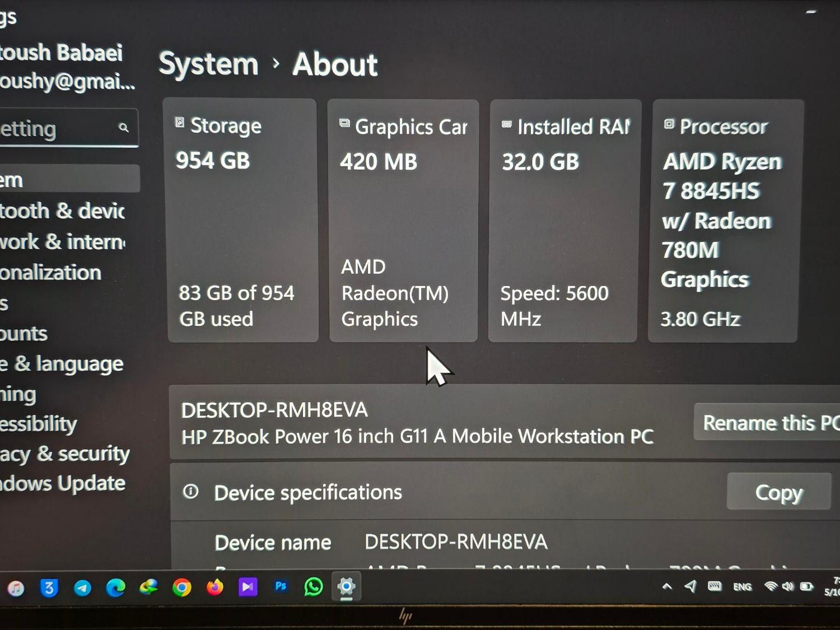Click the display icon on Graphics Card card
The width and height of the screenshot is (840, 630).
coord(344,123)
